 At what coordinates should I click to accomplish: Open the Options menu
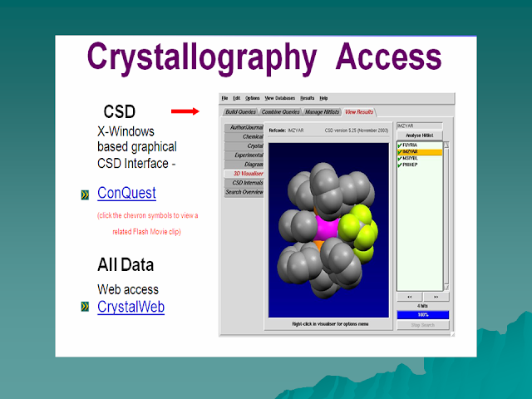[x=253, y=98]
